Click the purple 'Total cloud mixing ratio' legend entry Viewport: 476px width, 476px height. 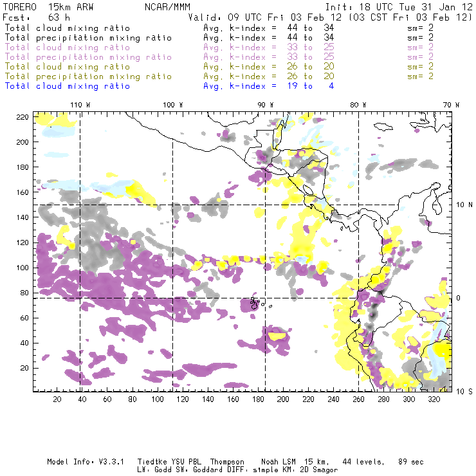(x=68, y=48)
